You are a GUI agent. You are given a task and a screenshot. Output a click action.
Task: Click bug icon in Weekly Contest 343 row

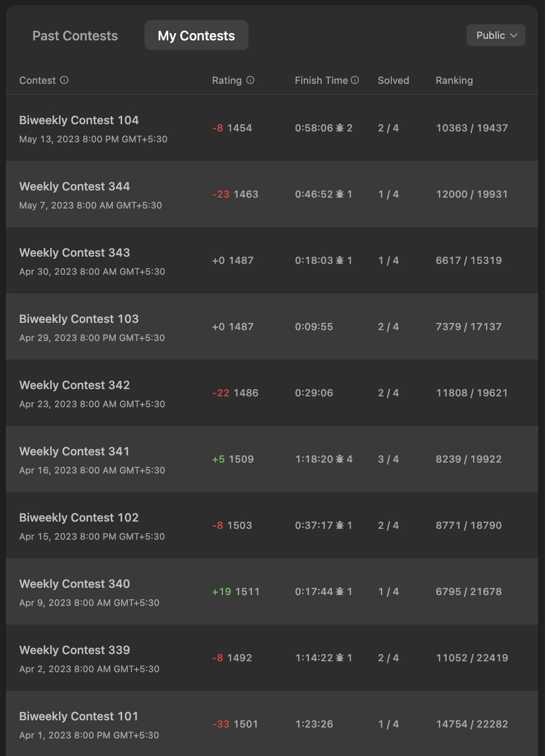340,260
